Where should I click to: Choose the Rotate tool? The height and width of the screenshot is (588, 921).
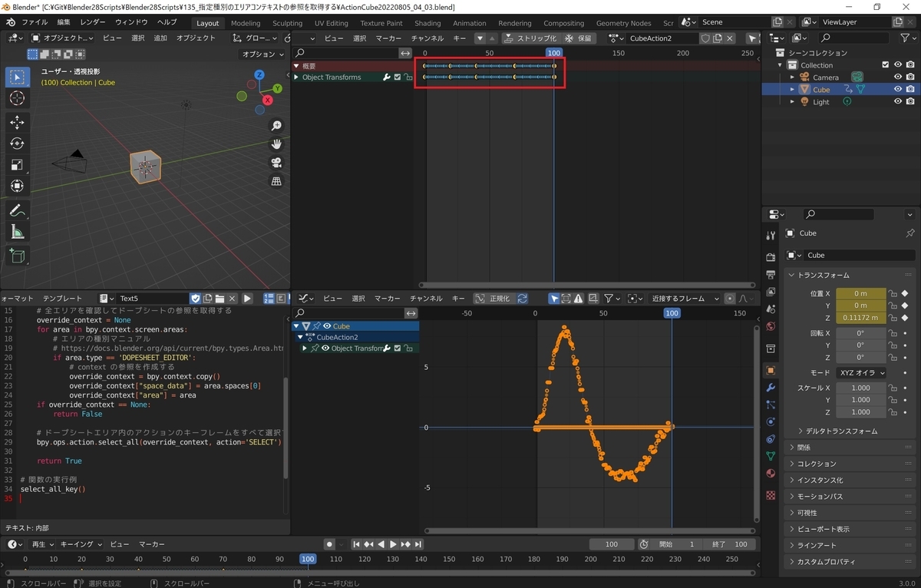coord(17,144)
